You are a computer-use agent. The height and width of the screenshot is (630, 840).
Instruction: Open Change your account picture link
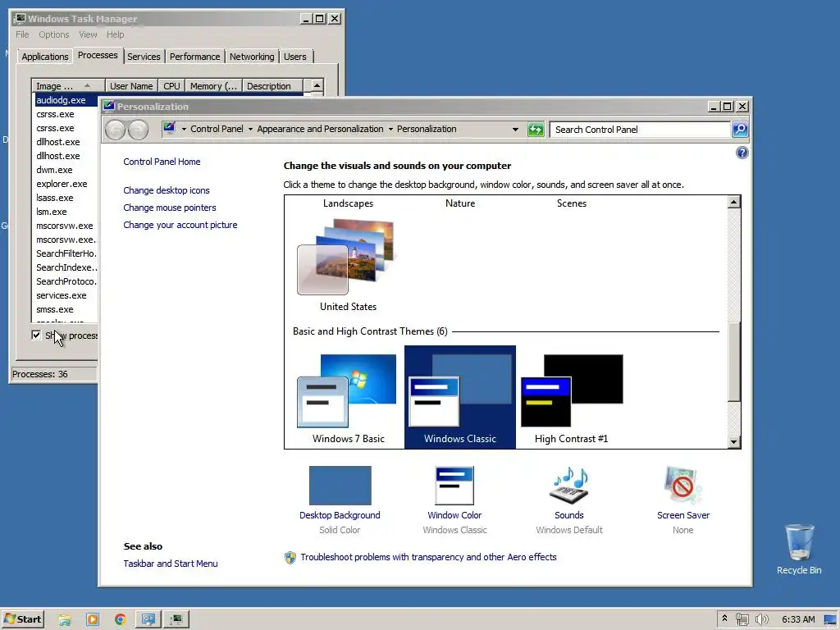coord(180,225)
